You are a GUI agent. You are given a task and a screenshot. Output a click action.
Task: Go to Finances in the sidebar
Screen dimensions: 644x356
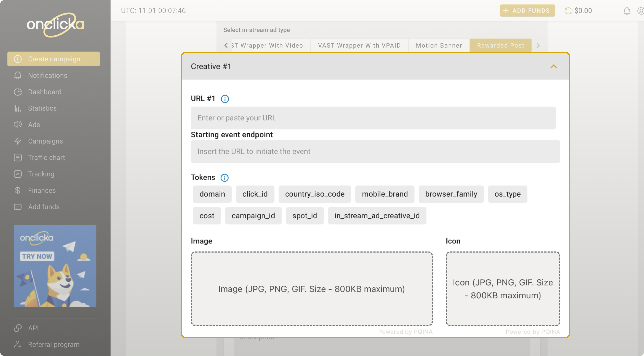(42, 190)
